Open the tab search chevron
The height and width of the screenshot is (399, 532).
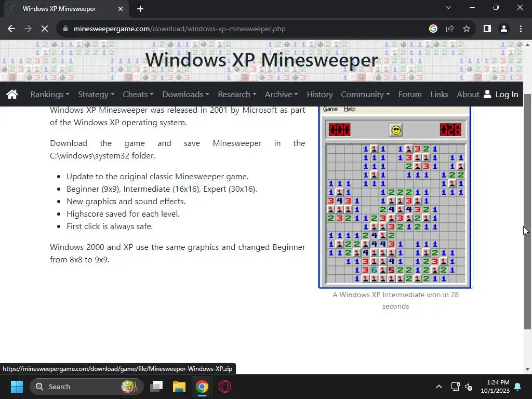point(448,7)
